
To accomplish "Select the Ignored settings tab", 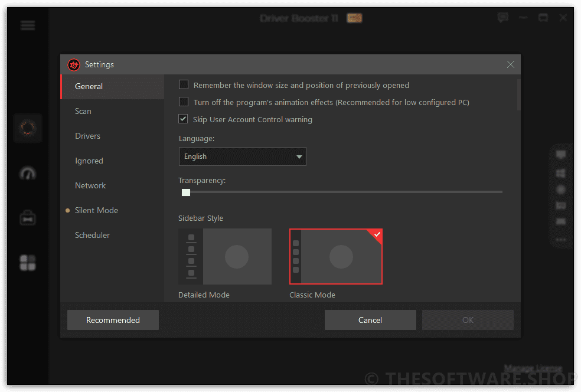I will point(112,161).
